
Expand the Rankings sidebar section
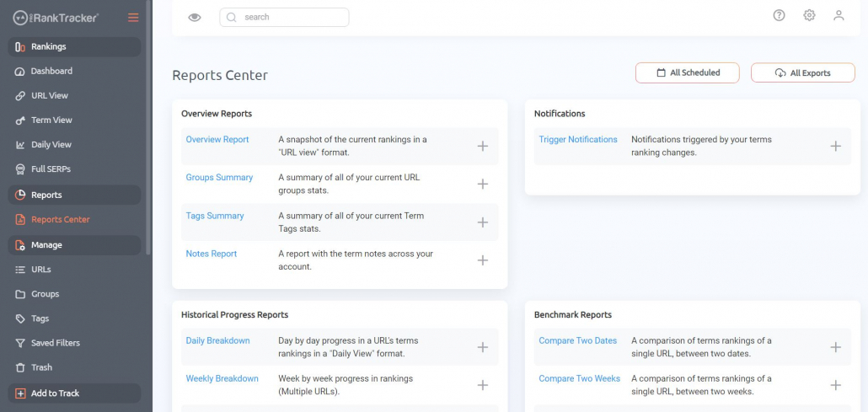point(74,46)
